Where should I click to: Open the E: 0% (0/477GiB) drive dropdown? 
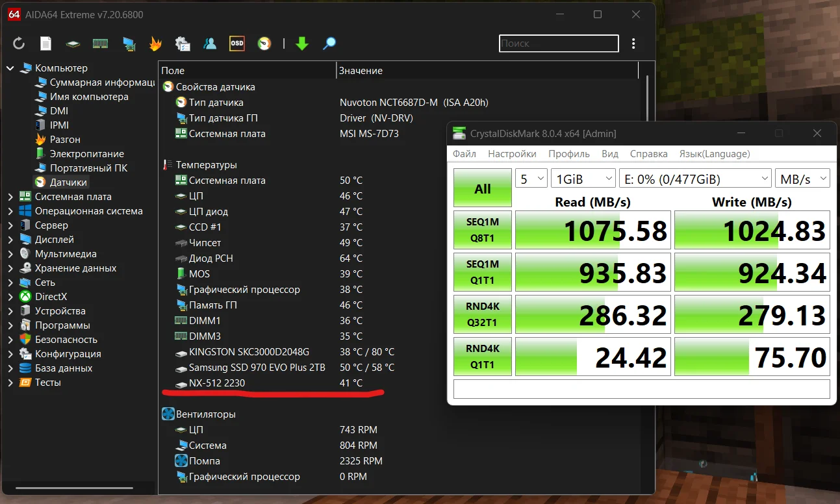[x=695, y=179]
